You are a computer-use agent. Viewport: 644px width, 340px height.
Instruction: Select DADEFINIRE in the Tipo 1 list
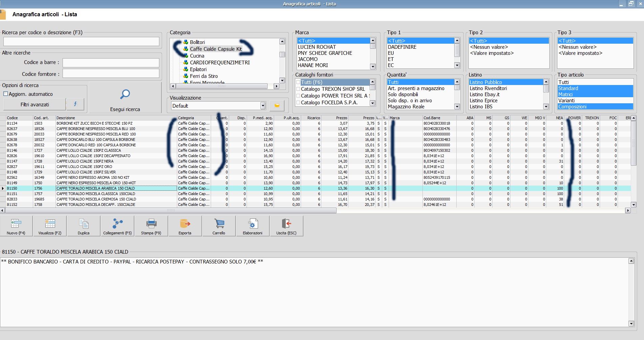(x=420, y=47)
